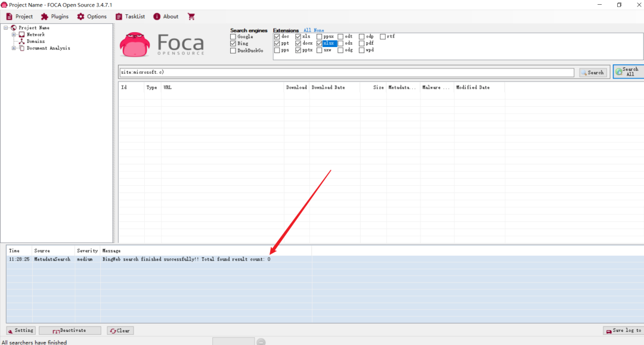Image resolution: width=644 pixels, height=345 pixels.
Task: Click the Plugins puzzle piece icon
Action: pos(44,17)
